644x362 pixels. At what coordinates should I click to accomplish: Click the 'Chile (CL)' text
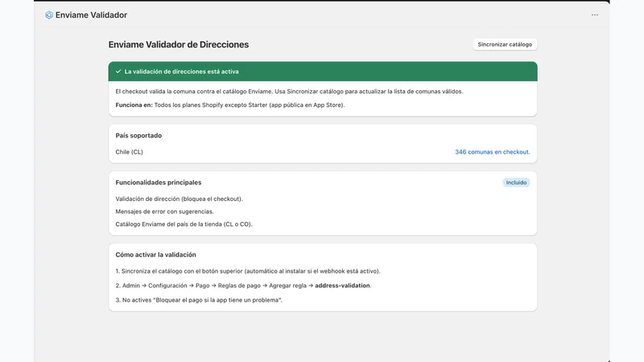129,152
